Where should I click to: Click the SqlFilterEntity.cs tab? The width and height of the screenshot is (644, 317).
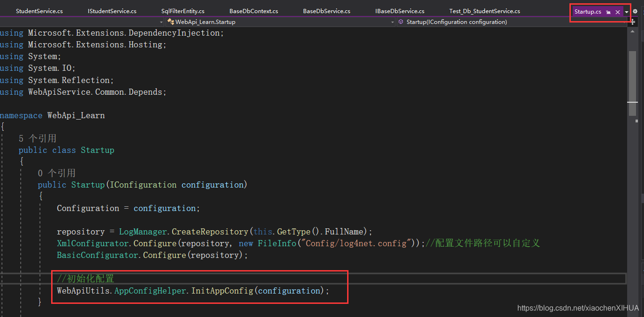click(x=182, y=10)
